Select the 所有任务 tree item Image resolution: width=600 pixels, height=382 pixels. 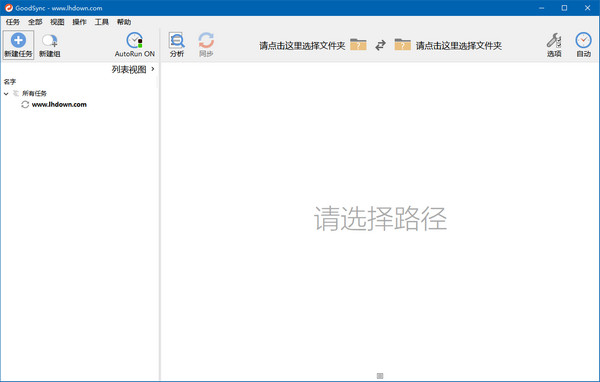[x=34, y=93]
